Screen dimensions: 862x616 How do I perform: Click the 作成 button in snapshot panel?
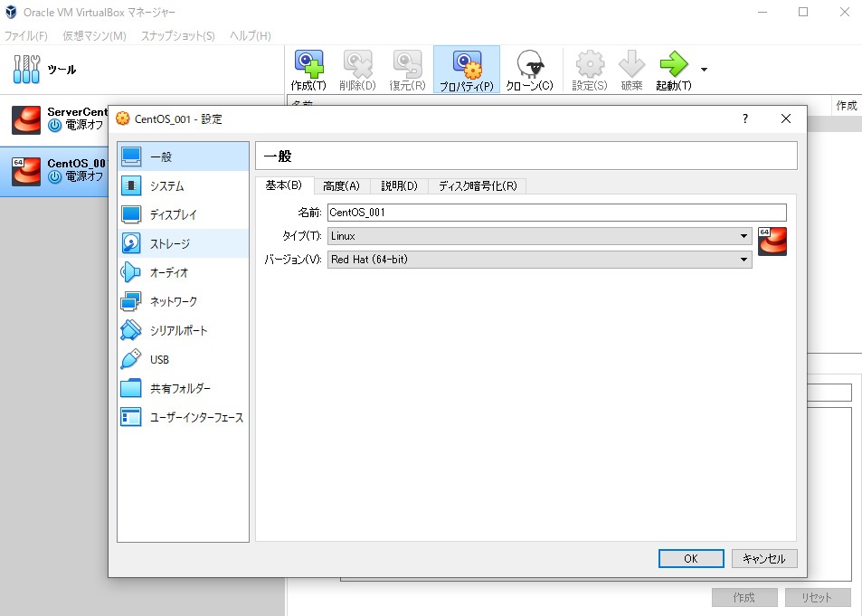(744, 597)
